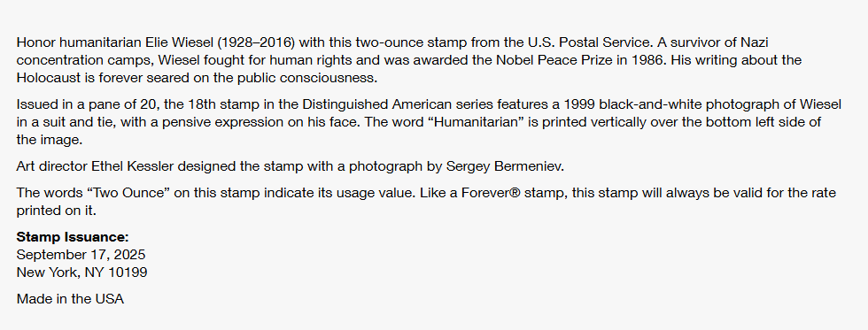Click the 'Made in the USA' text
This screenshot has height=330, width=868.
pyautogui.click(x=70, y=299)
